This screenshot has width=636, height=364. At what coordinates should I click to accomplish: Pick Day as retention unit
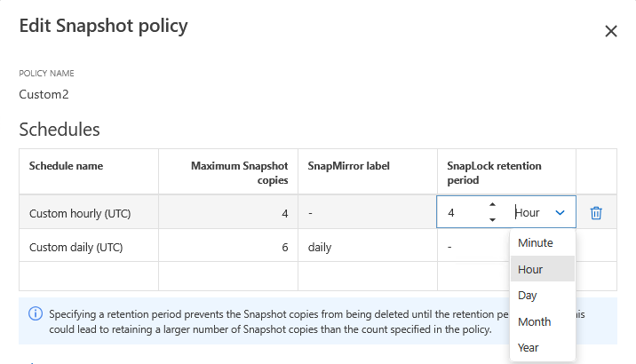coord(528,295)
